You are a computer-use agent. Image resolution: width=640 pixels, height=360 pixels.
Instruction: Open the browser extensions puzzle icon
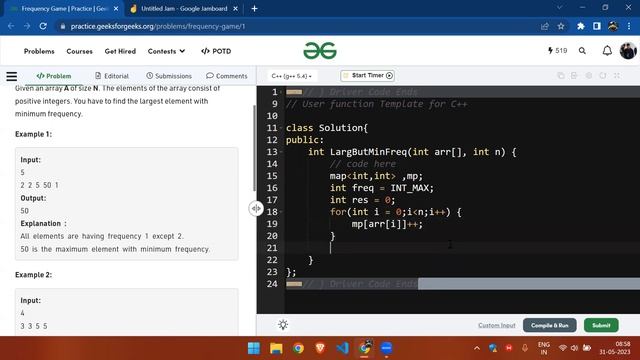[580, 26]
